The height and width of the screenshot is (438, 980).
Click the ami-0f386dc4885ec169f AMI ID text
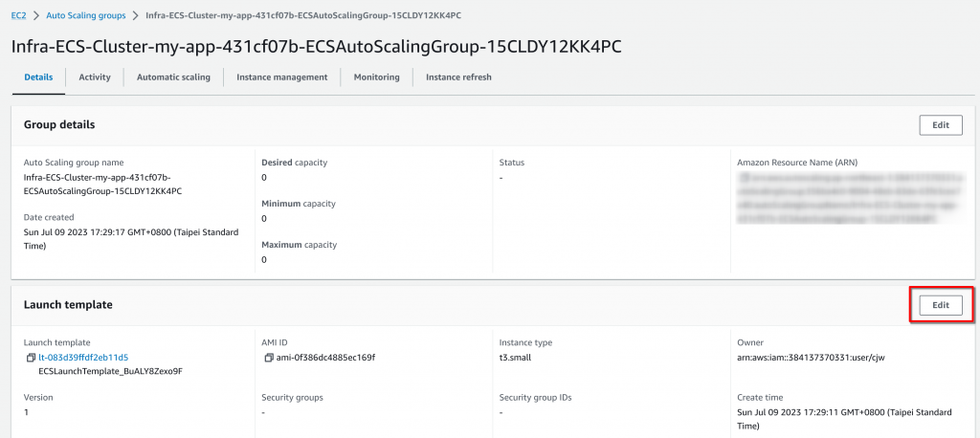coord(326,358)
